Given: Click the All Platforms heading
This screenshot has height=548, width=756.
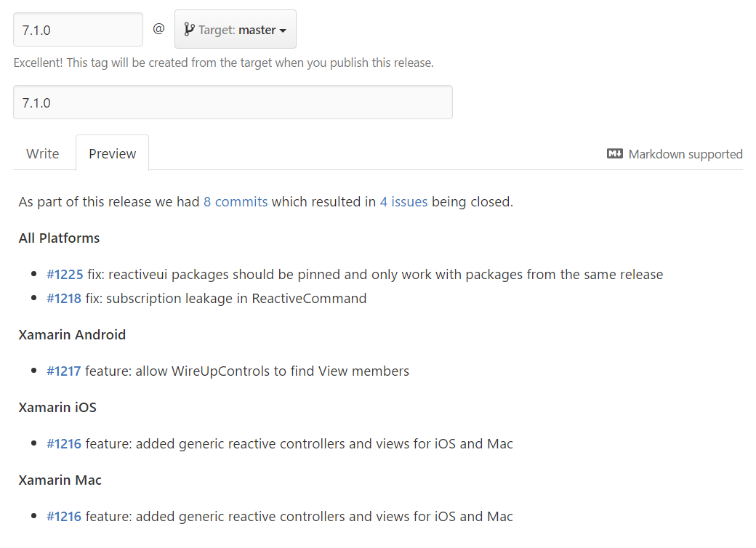Looking at the screenshot, I should (60, 238).
